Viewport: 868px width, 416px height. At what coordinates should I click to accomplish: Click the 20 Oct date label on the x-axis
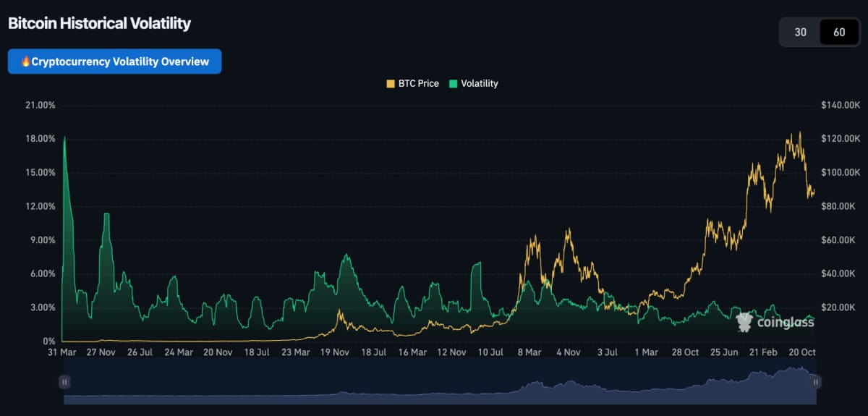pos(801,352)
